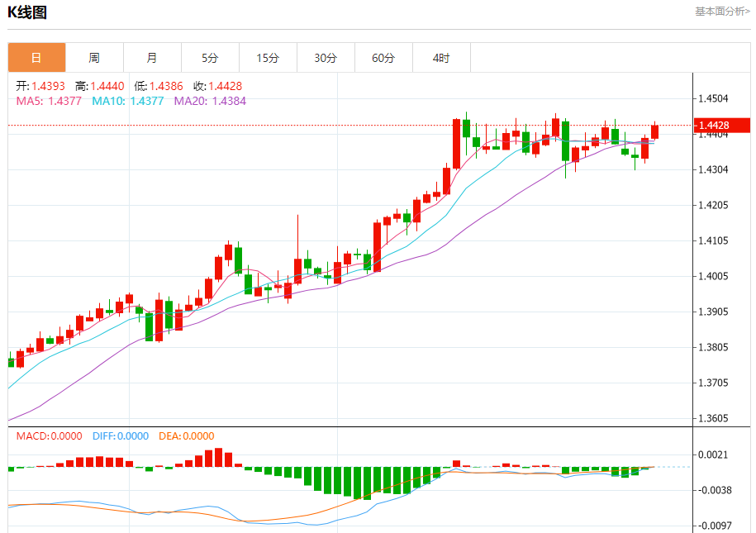Click the 1.4304 price axis label
756x533 pixels.
coord(713,169)
